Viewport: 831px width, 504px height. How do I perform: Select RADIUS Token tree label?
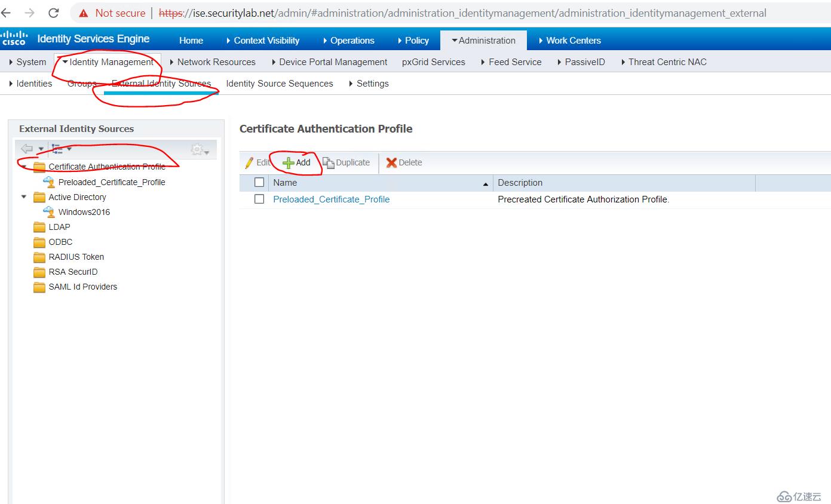click(76, 257)
